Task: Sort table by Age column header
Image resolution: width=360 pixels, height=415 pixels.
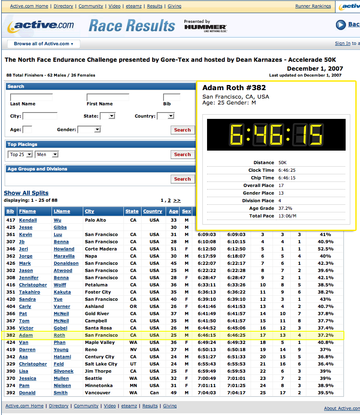Action: 173,211
